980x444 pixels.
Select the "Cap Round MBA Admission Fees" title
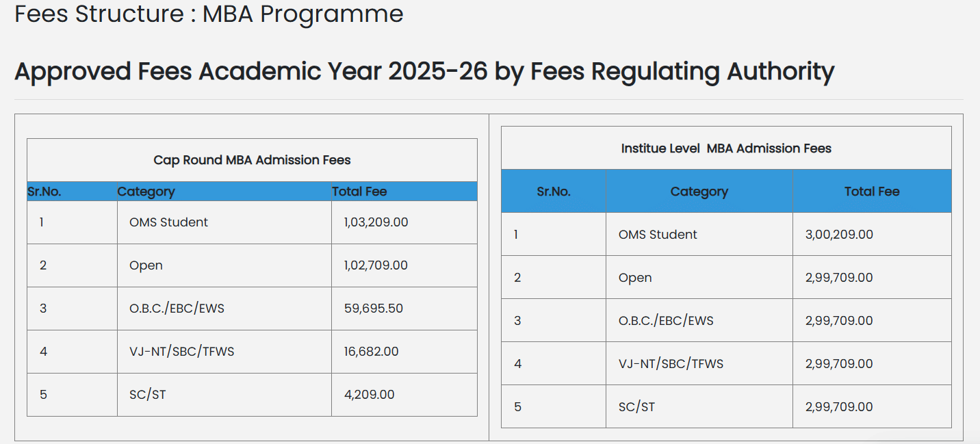tap(252, 160)
